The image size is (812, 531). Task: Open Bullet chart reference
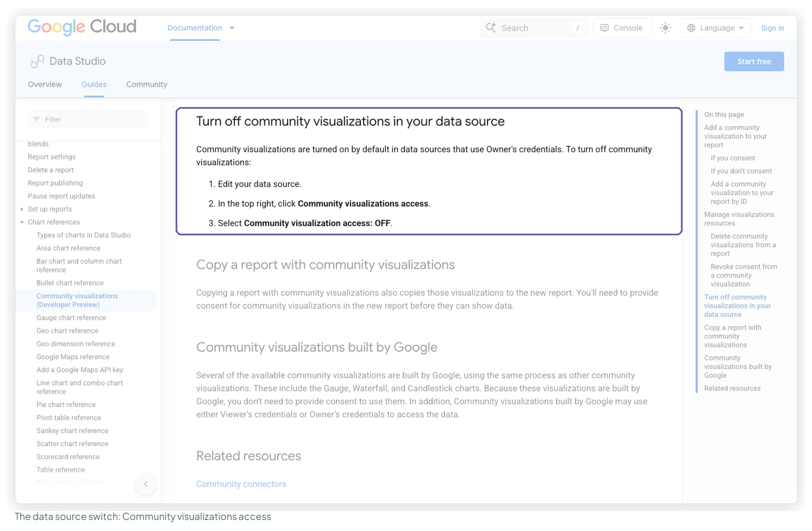(70, 283)
